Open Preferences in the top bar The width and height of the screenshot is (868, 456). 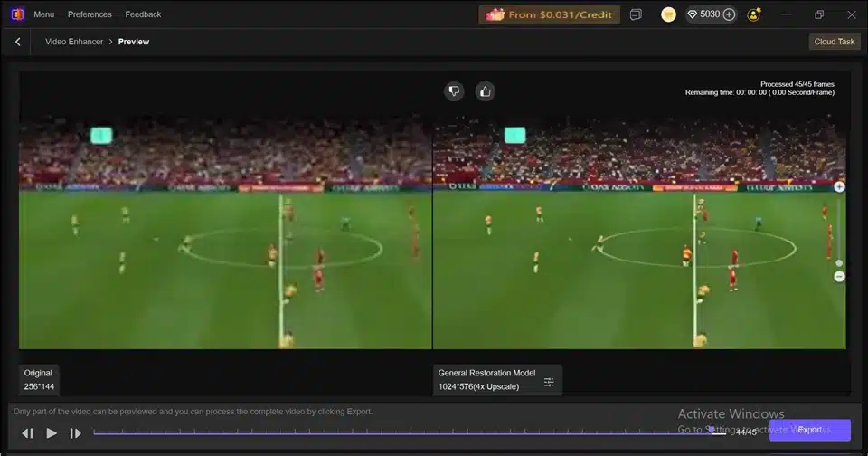point(90,14)
